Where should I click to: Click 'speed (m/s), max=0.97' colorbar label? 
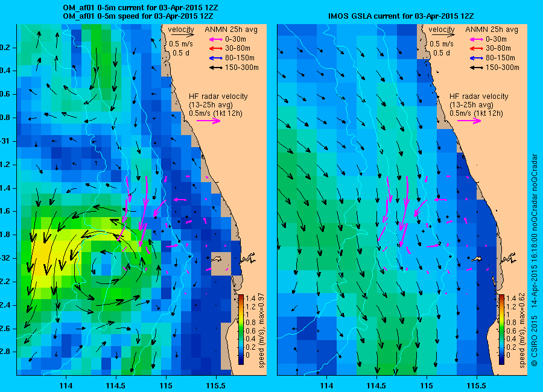coord(261,330)
